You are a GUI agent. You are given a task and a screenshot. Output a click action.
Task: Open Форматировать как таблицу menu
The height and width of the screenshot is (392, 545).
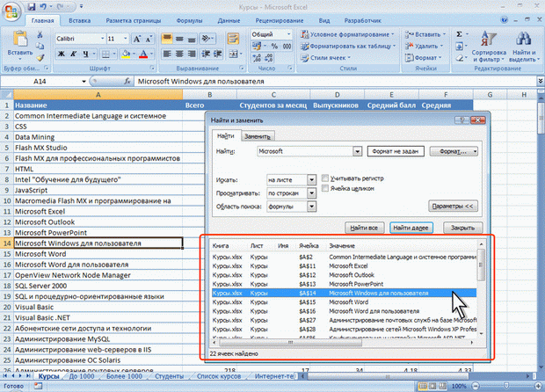pos(348,46)
